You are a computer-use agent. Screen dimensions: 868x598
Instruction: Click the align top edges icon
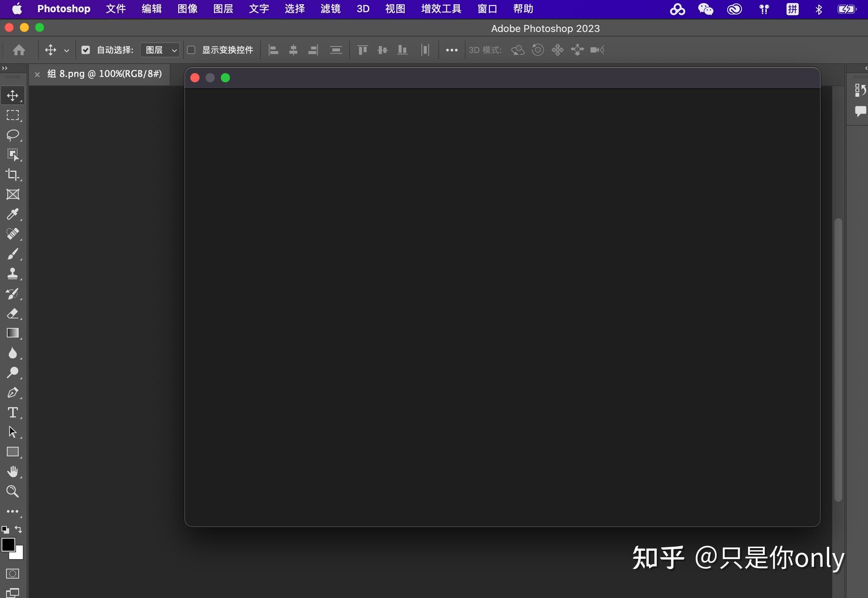tap(362, 50)
